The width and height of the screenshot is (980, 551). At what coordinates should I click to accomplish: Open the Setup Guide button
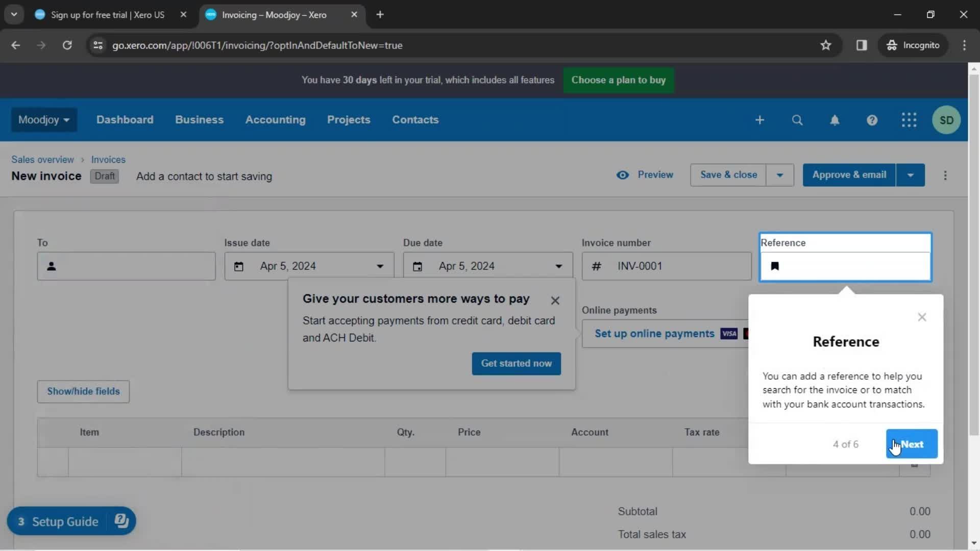pos(71,521)
